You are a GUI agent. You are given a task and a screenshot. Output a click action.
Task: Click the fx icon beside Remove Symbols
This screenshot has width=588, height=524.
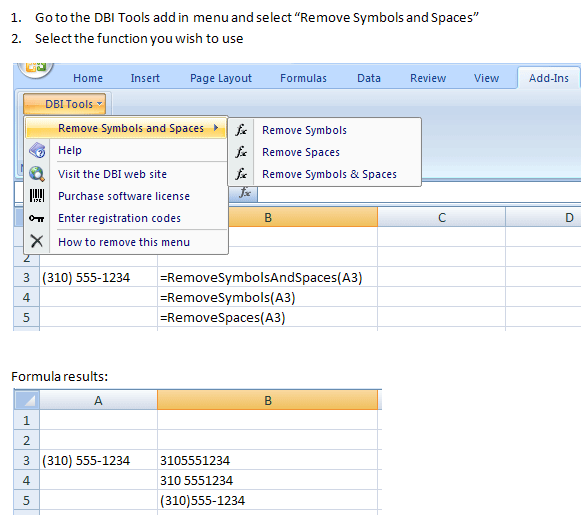(241, 130)
